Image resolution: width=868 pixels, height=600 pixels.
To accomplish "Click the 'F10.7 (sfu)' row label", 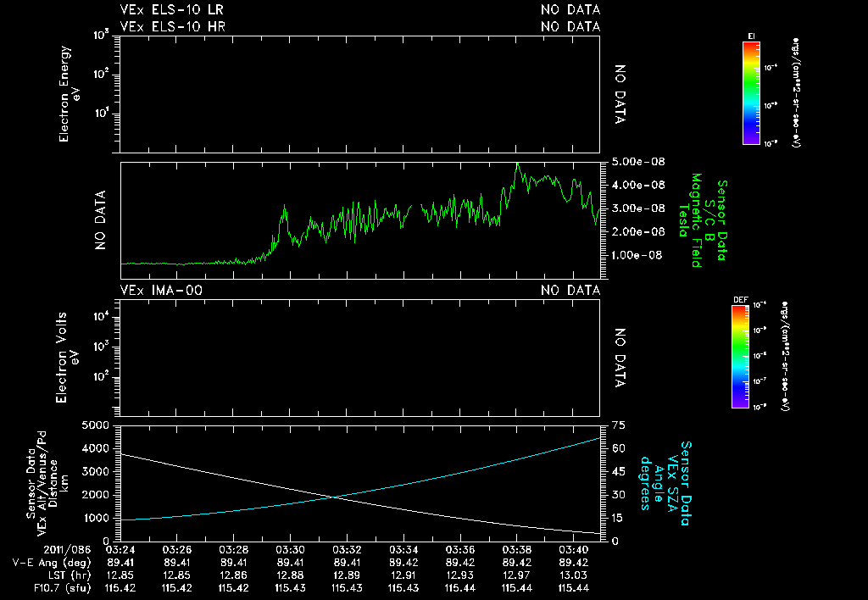I will (62, 588).
